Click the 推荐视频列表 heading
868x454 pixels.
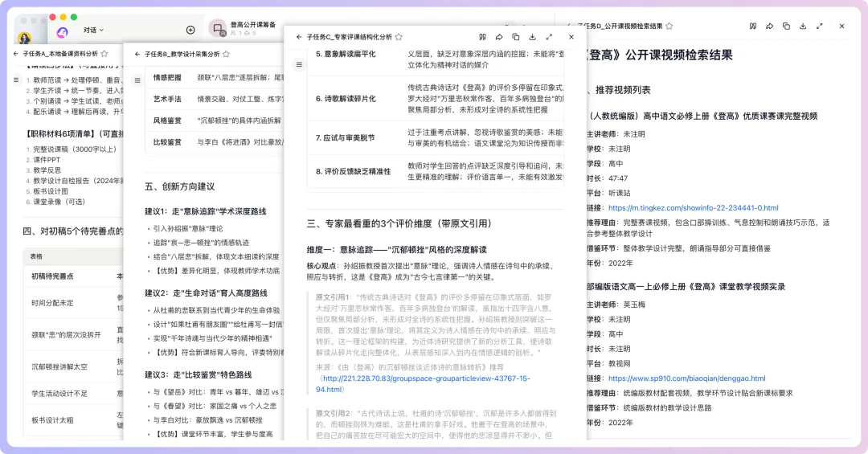click(x=623, y=90)
